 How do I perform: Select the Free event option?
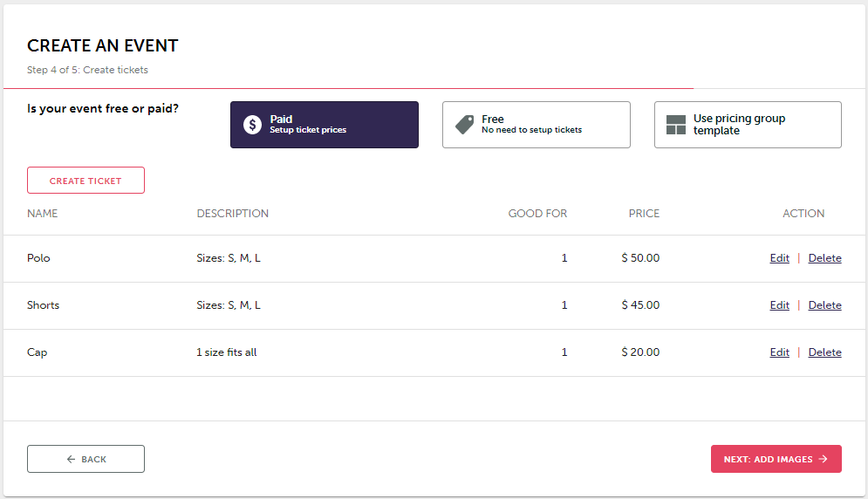click(537, 125)
